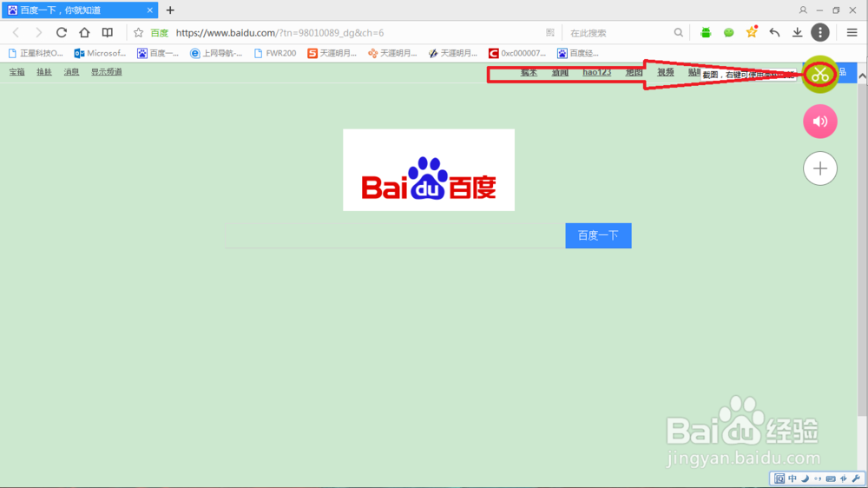Viewport: 868px width, 488px height.
Task: Open the browser home page icon
Action: (x=84, y=33)
